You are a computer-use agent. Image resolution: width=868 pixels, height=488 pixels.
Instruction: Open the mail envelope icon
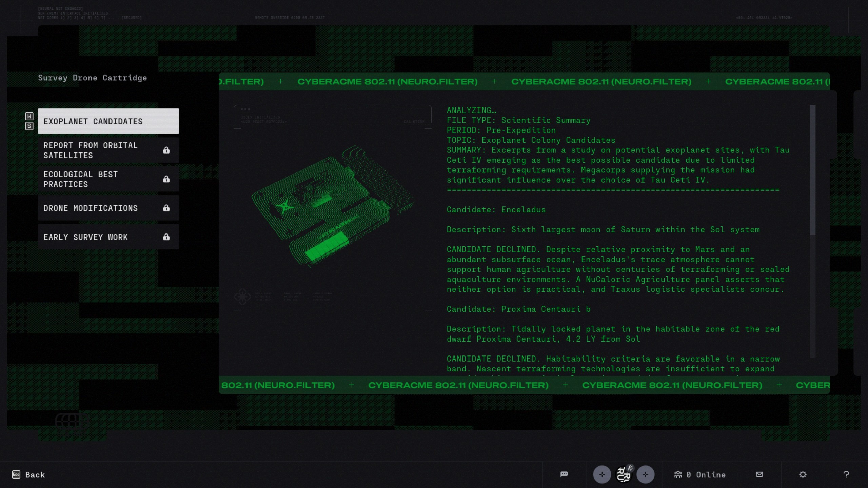pos(759,474)
